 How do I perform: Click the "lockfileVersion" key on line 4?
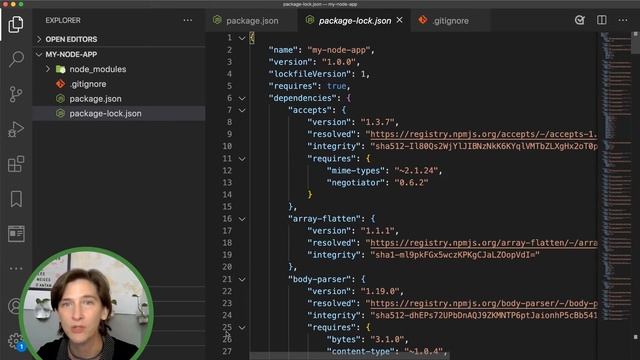pos(309,74)
